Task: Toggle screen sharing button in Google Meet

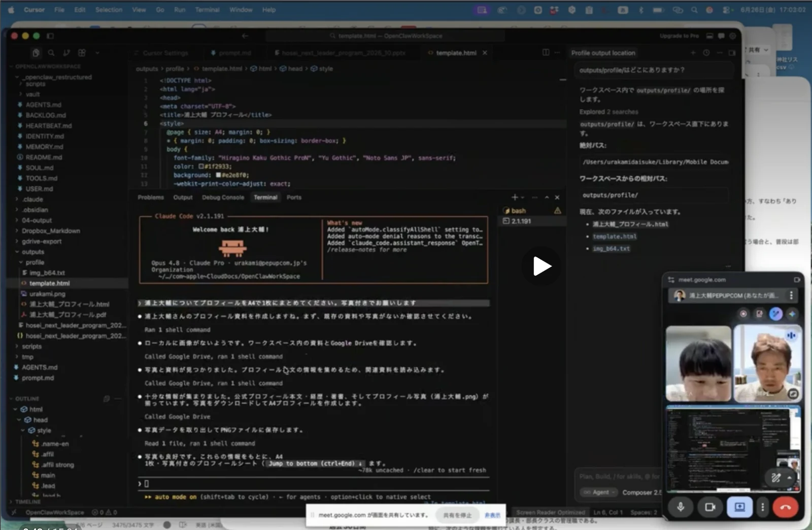Action: click(x=739, y=507)
